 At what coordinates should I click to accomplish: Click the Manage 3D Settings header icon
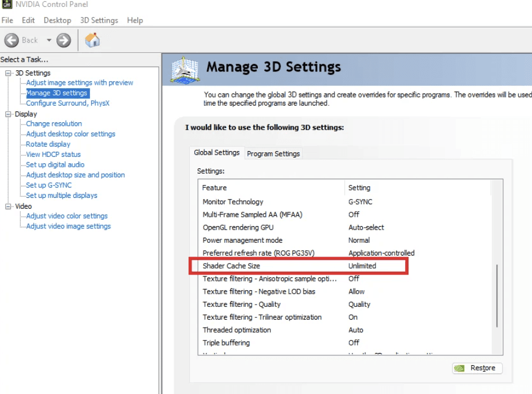coord(185,70)
